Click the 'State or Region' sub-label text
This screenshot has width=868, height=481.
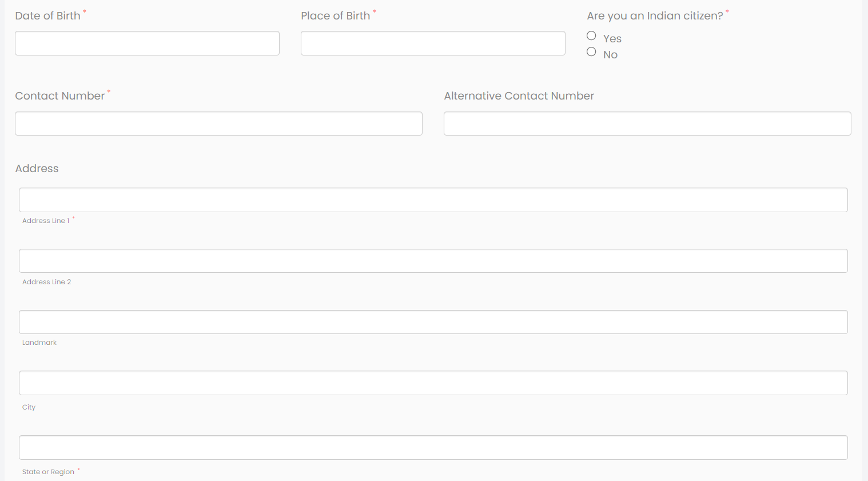48,472
